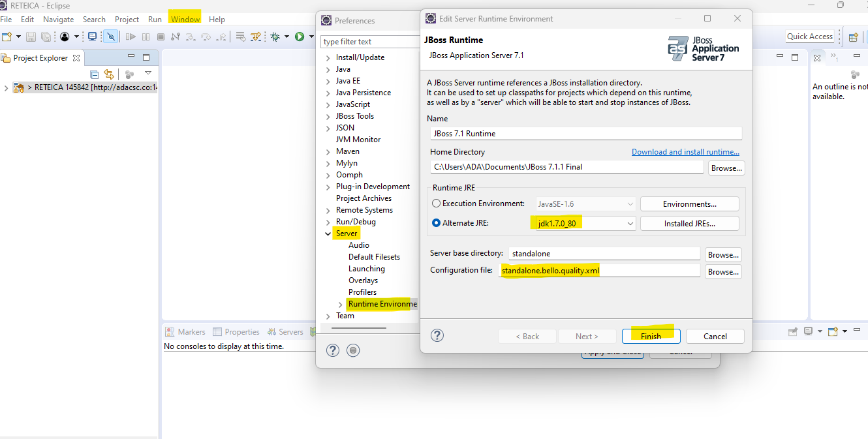Click the green Run launch icon
The width and height of the screenshot is (868, 439).
300,37
